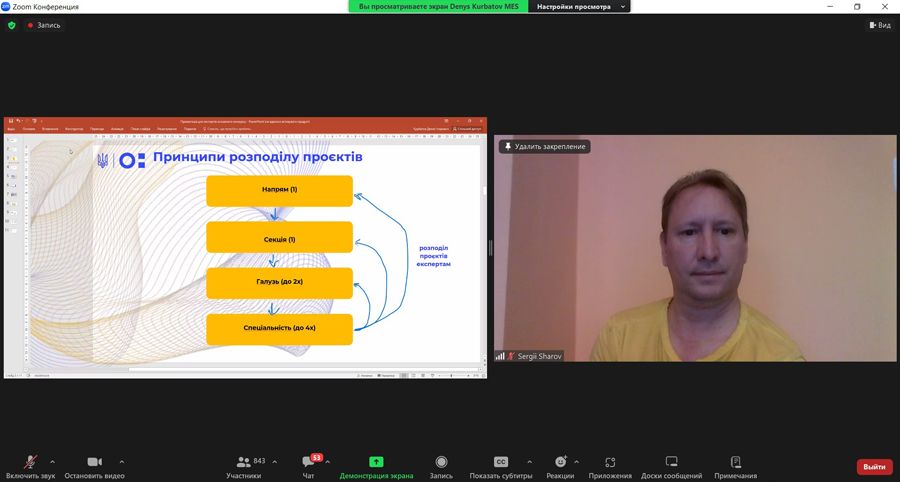Click Sergii Sharov pinned video
This screenshot has width=900, height=482.
(x=695, y=248)
